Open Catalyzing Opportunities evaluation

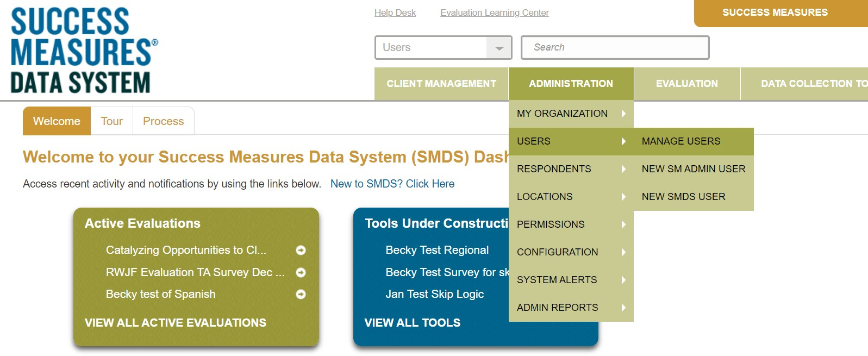186,250
